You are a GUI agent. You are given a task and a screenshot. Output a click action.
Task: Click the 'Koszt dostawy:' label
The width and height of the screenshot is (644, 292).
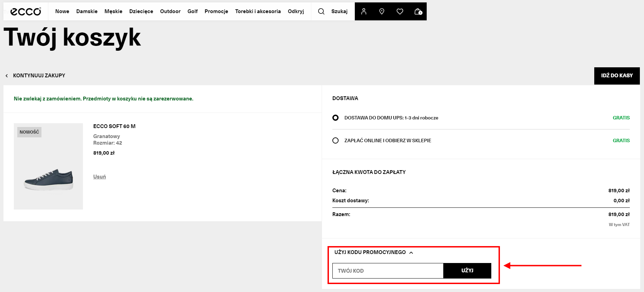tap(351, 201)
